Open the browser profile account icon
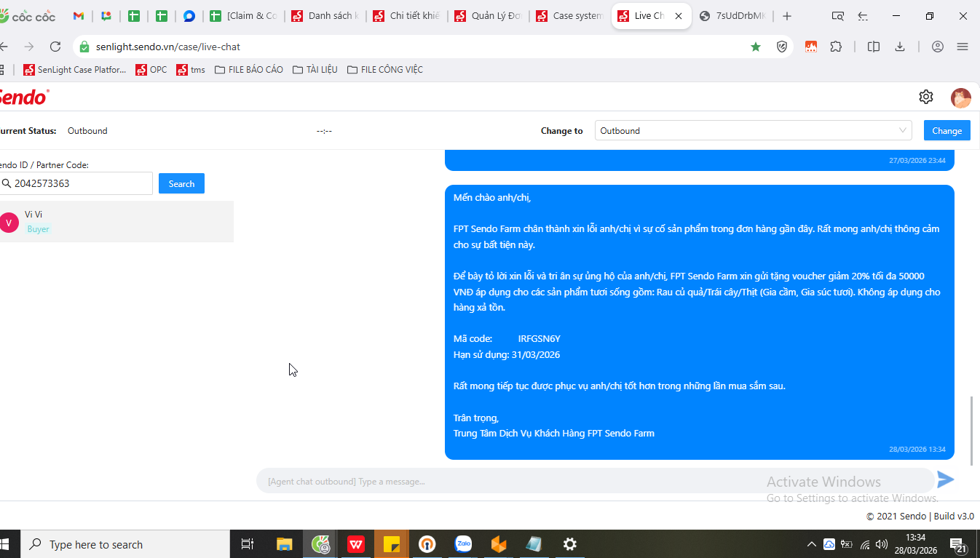Image resolution: width=980 pixels, height=558 pixels. [938, 47]
